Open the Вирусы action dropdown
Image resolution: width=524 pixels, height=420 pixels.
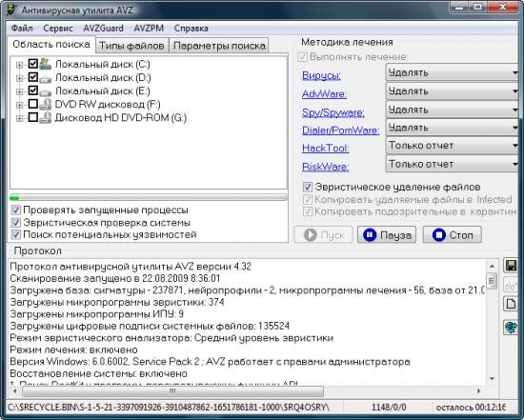point(452,72)
